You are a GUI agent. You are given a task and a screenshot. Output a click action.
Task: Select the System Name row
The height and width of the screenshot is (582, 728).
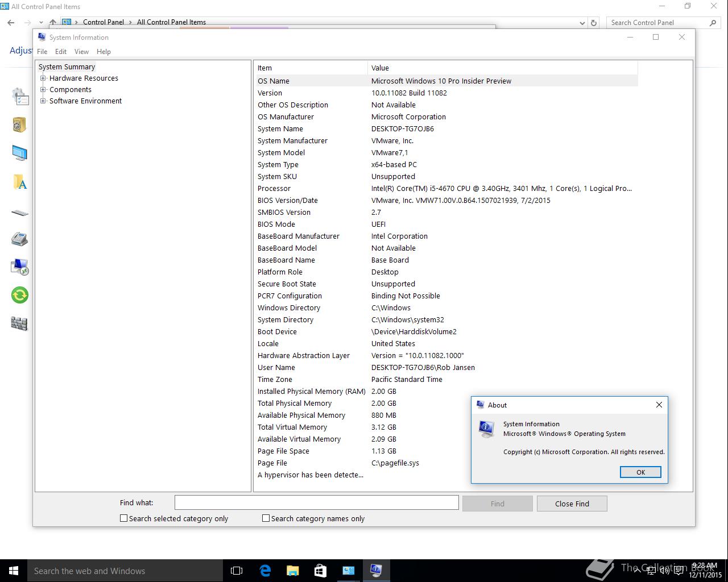pos(446,128)
